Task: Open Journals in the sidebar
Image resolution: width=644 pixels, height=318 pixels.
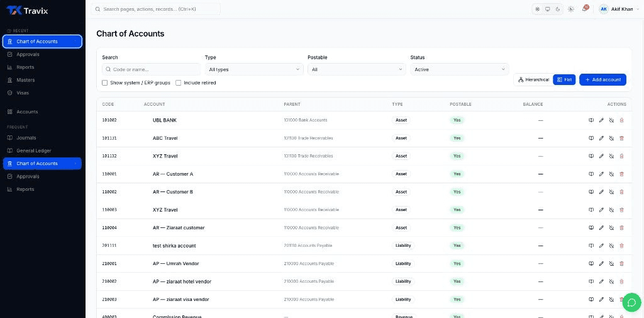Action: tap(42, 138)
